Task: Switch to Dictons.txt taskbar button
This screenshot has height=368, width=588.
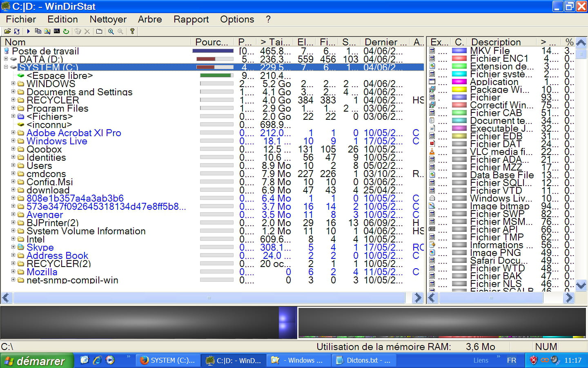Action: pos(363,360)
